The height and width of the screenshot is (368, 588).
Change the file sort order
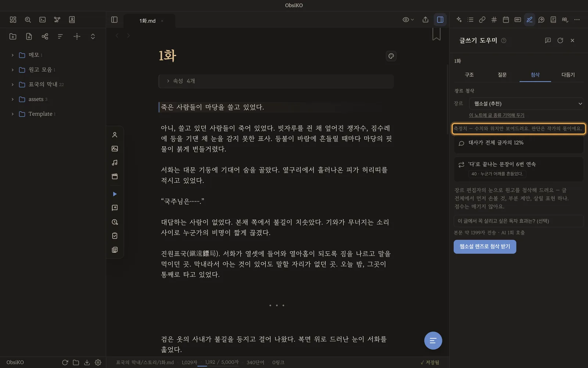[61, 36]
